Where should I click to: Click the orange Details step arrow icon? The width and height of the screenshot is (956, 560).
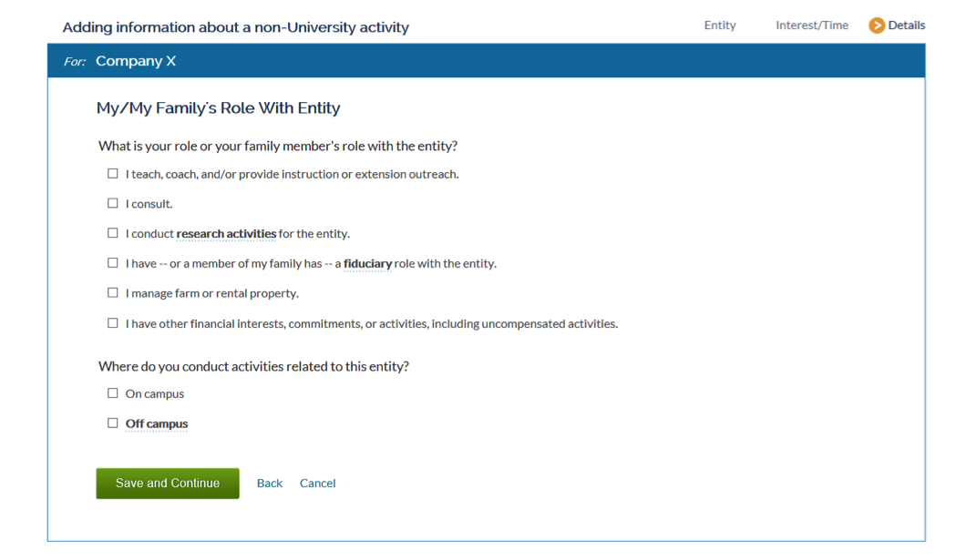877,25
